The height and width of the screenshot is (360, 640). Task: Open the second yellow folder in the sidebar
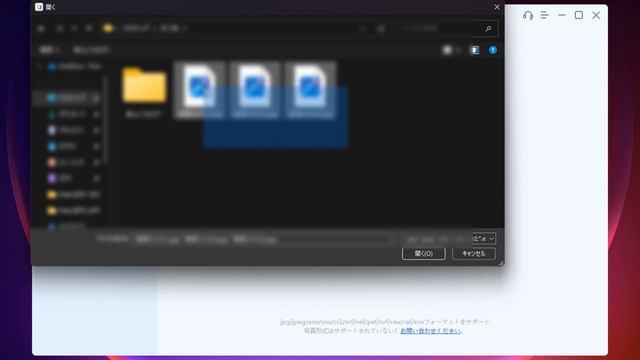[x=73, y=211]
